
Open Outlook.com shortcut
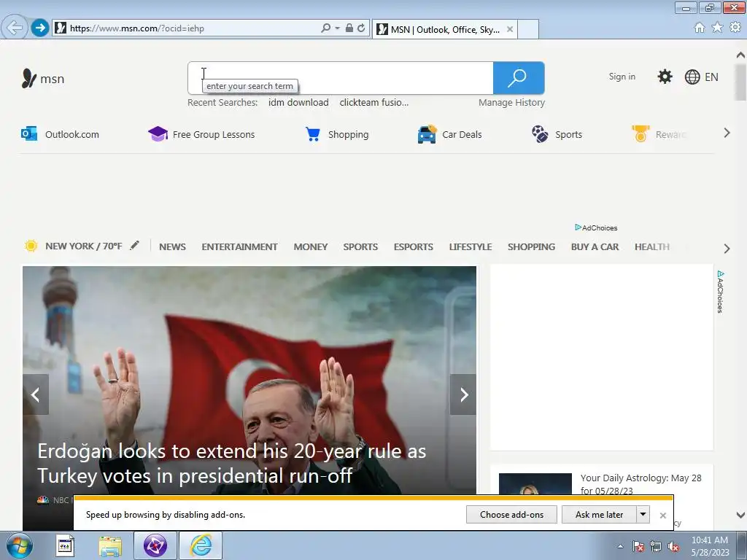point(60,134)
